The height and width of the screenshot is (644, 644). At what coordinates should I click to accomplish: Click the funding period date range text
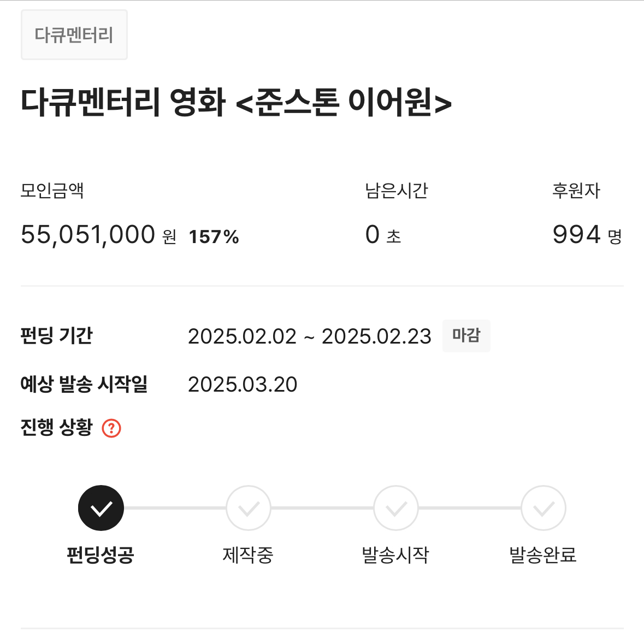(309, 336)
